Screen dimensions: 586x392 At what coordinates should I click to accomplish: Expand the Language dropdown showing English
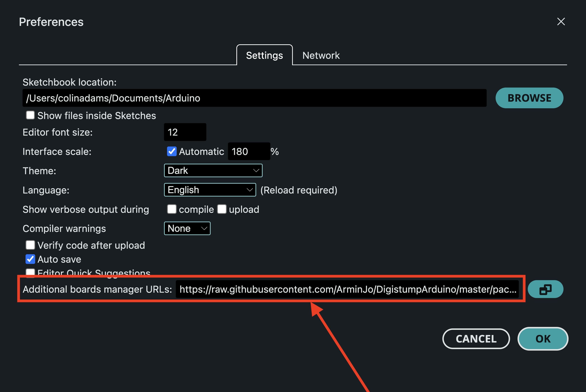click(x=210, y=190)
